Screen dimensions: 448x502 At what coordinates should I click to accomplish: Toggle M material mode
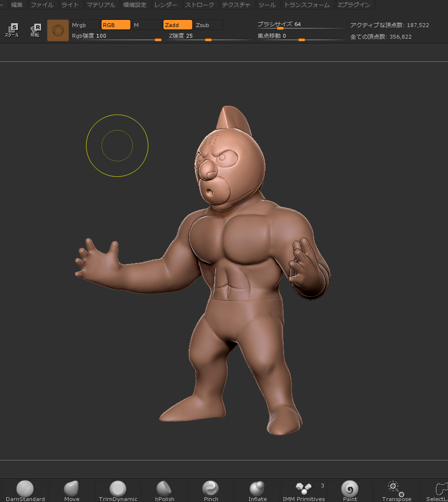pos(146,25)
